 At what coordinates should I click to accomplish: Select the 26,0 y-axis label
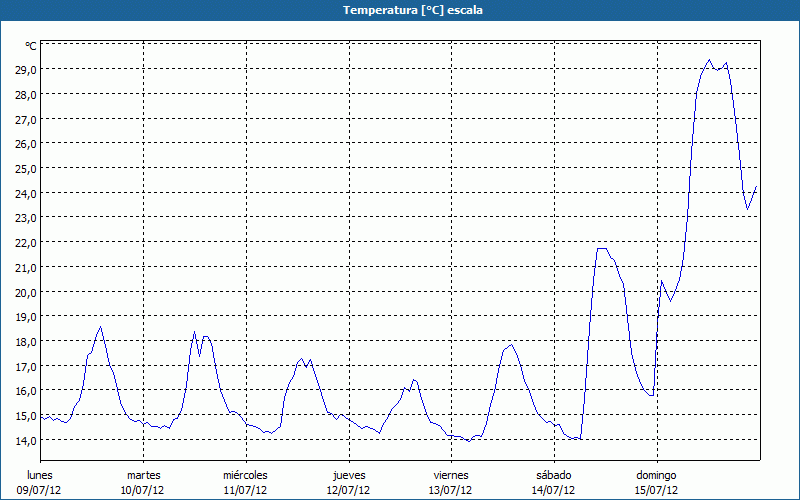pyautogui.click(x=26, y=144)
